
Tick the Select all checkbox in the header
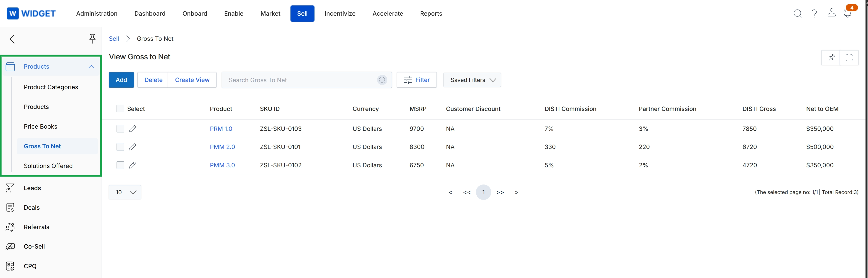pyautogui.click(x=120, y=109)
